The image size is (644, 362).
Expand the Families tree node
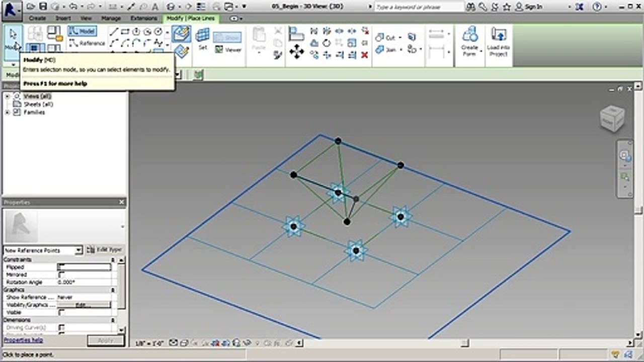tap(7, 112)
